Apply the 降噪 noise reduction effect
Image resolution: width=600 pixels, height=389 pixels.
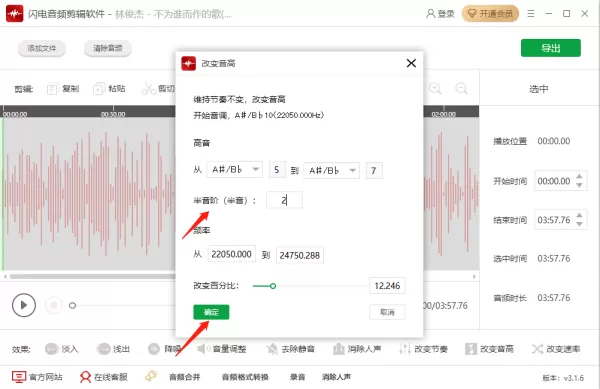pos(164,349)
